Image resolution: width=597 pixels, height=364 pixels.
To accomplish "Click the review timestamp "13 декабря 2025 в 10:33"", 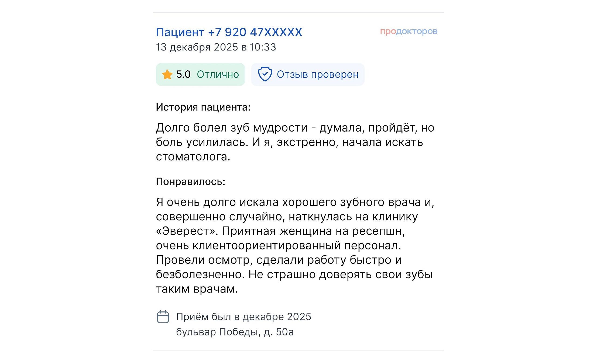I will pos(216,47).
